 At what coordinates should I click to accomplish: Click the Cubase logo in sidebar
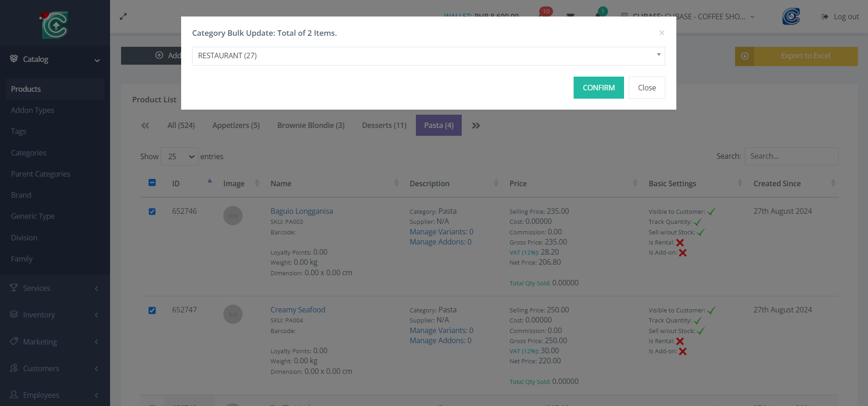55,25
